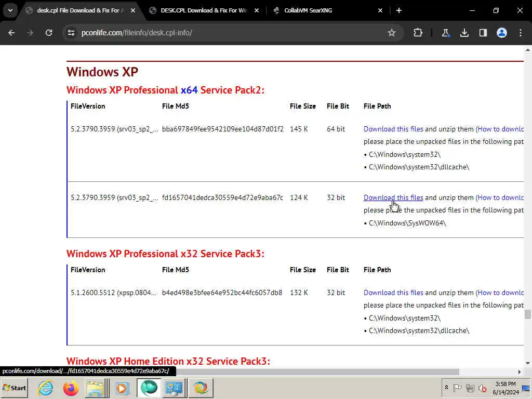532x399 pixels.
Task: Open the network tray icon
Action: click(470, 388)
